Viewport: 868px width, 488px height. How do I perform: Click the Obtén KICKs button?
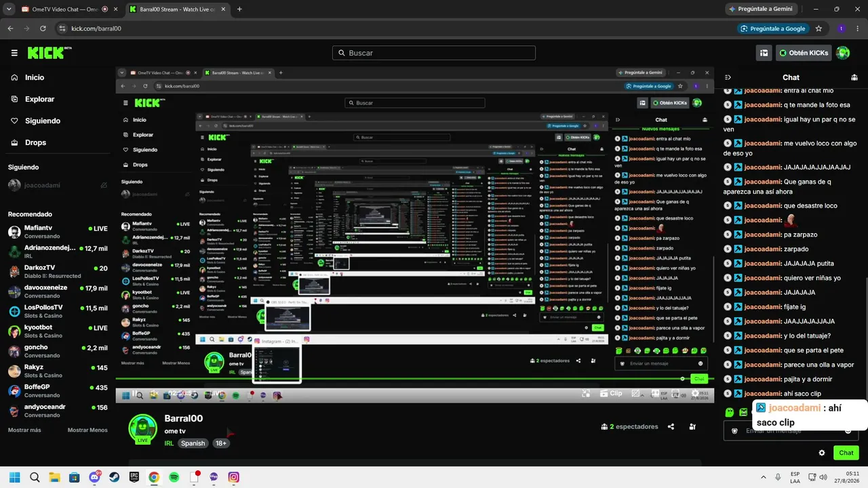(804, 53)
